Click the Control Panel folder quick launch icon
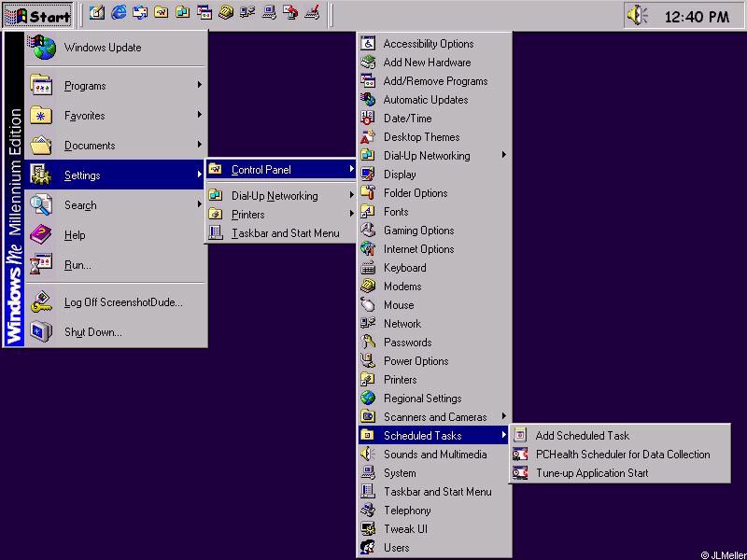 point(162,13)
